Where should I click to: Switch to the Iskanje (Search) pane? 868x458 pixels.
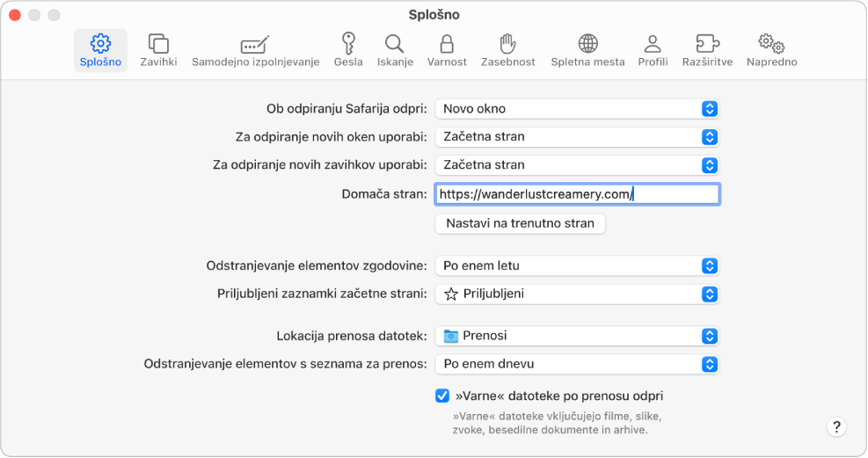tap(395, 50)
